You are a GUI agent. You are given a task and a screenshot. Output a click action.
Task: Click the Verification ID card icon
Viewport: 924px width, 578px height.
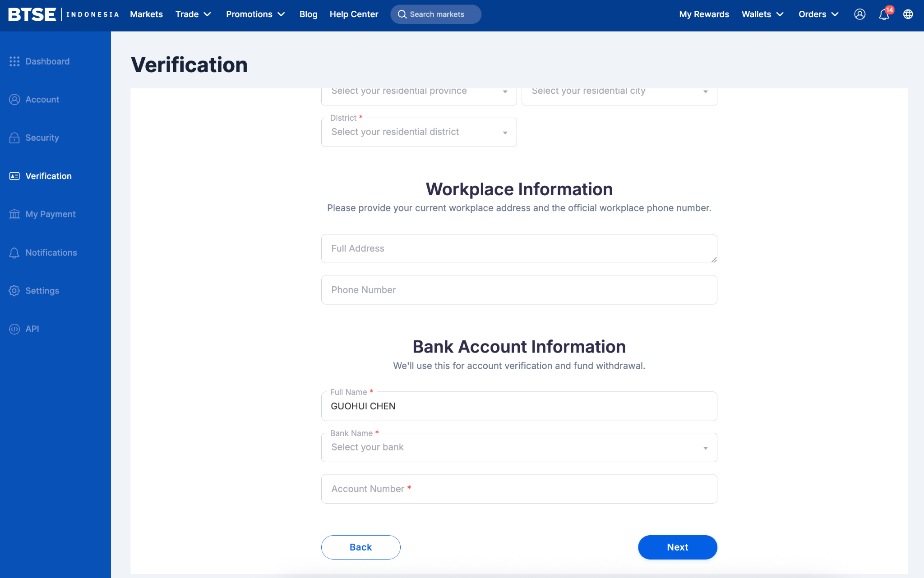point(14,176)
